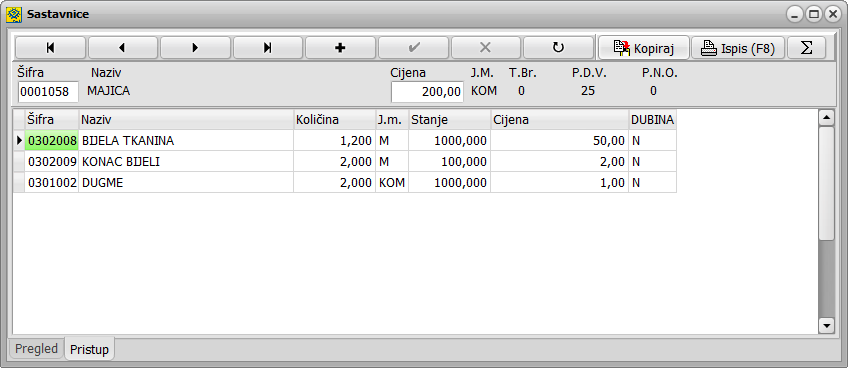Viewport: 848px width, 368px height.
Task: Click quantity 1,200 for BIJELA TKANINA
Action: pyautogui.click(x=335, y=141)
